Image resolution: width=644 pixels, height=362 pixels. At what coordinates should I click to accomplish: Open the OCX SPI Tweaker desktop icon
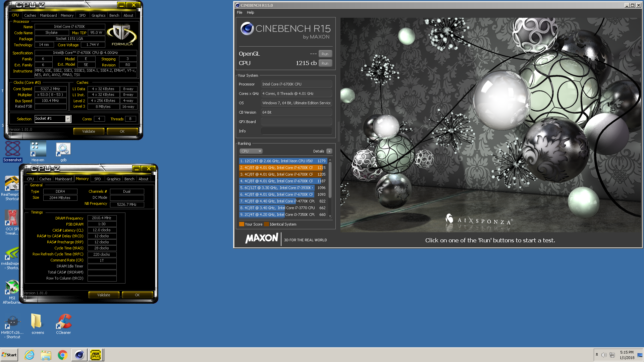11,222
